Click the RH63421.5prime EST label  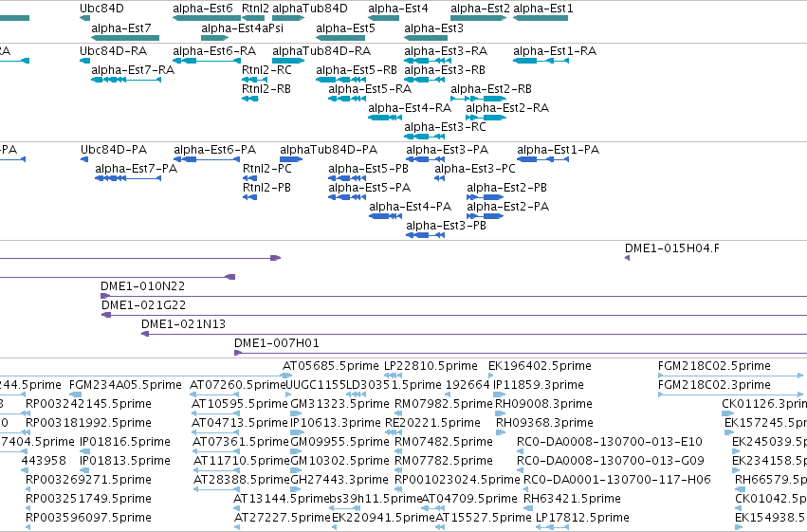pos(572,499)
